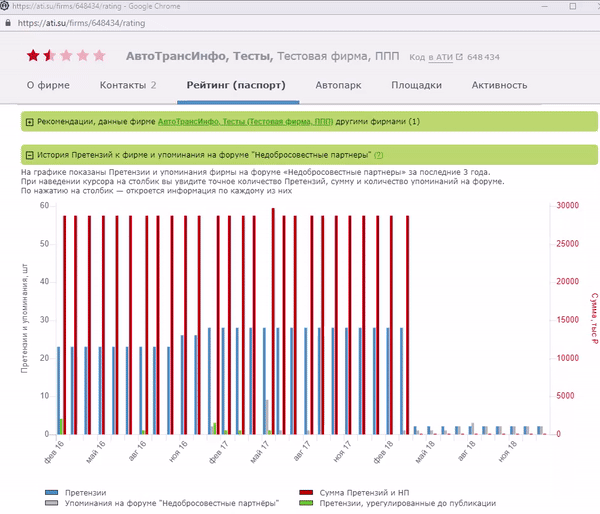This screenshot has height=514, width=600.
Task: Open the О фирме tab
Action: (48, 85)
